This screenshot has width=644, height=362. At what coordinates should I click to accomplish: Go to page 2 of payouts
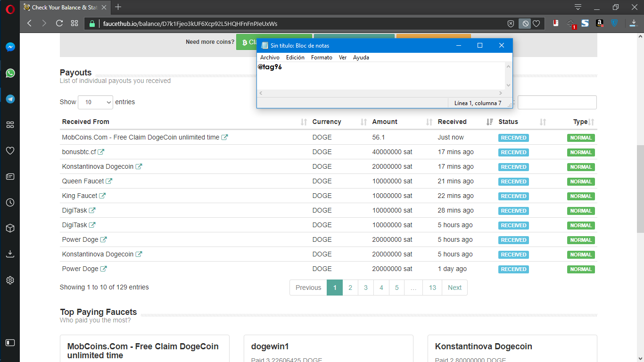click(350, 288)
